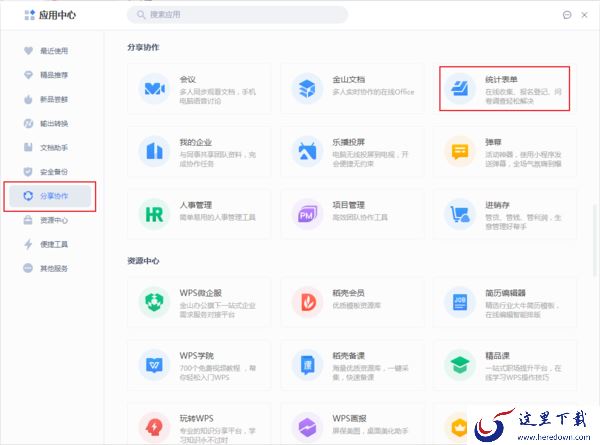Click the 人事管理 title text

(196, 205)
